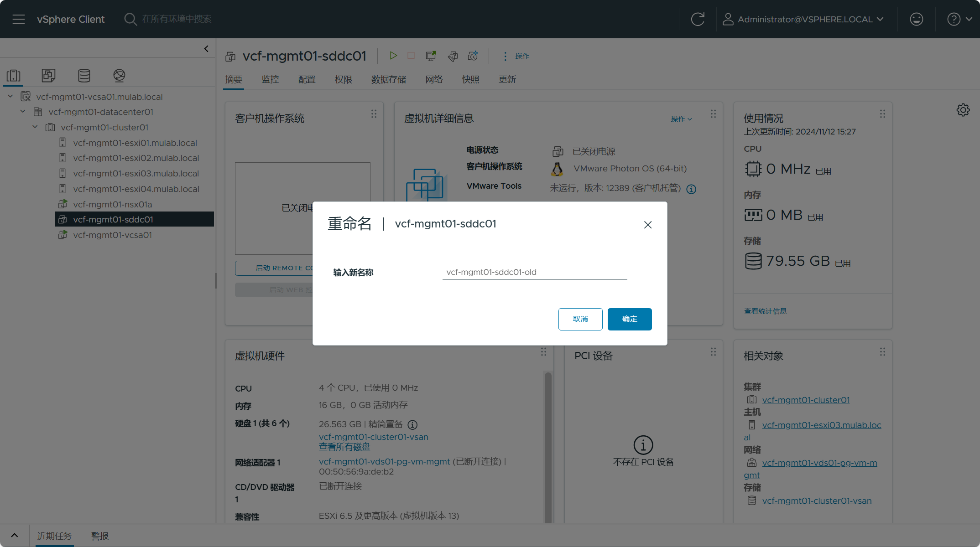The width and height of the screenshot is (980, 547).
Task: Switch to VMs and Templates view
Action: coord(48,75)
